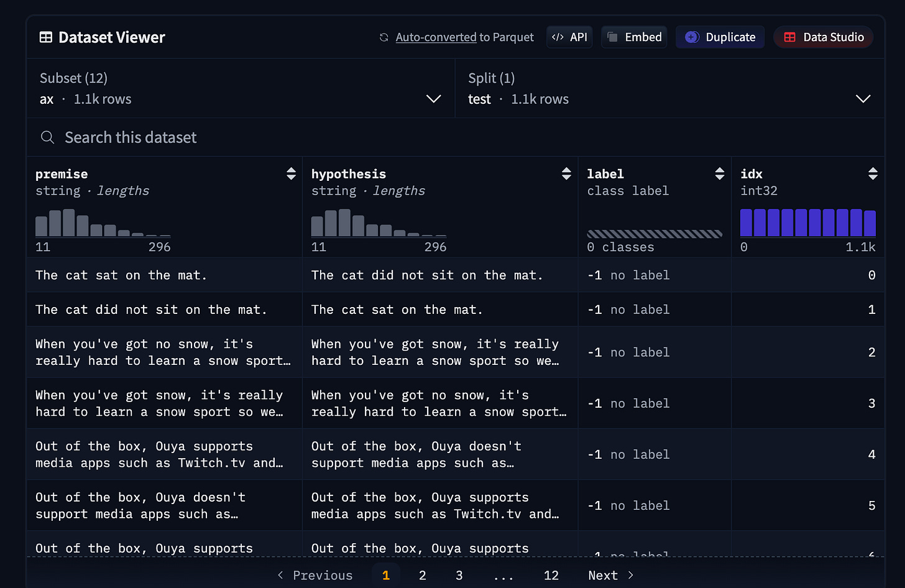Viewport: 905px width, 588px height.
Task: Click the Embed button
Action: [x=634, y=37]
